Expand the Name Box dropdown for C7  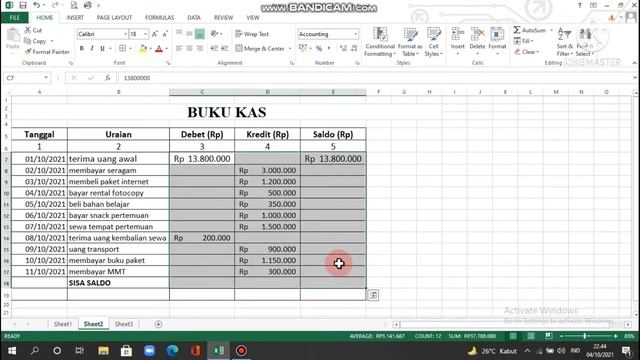46,78
